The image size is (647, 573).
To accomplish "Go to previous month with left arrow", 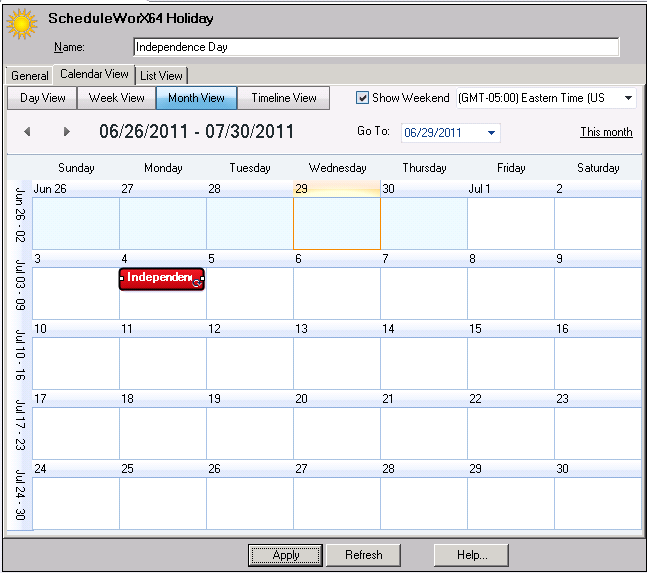I will 27,132.
